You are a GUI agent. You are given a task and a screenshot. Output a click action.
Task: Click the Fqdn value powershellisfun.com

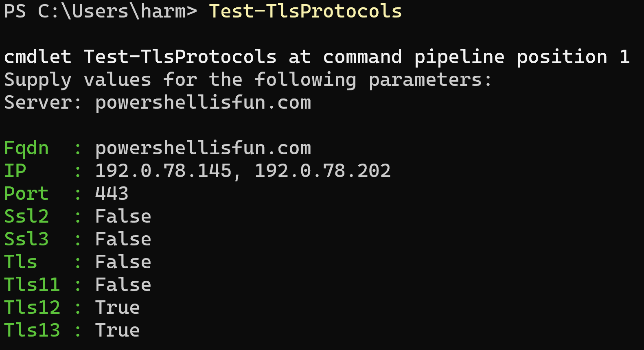click(203, 148)
